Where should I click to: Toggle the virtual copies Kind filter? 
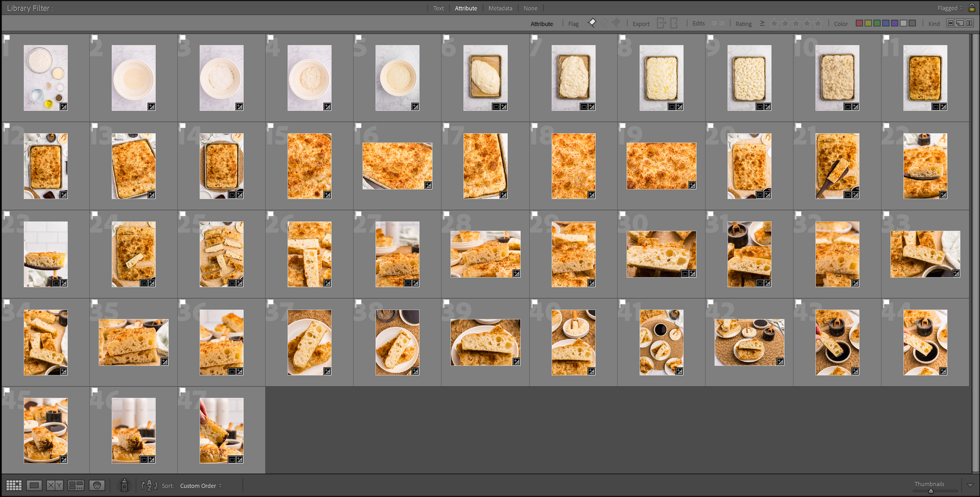(960, 23)
